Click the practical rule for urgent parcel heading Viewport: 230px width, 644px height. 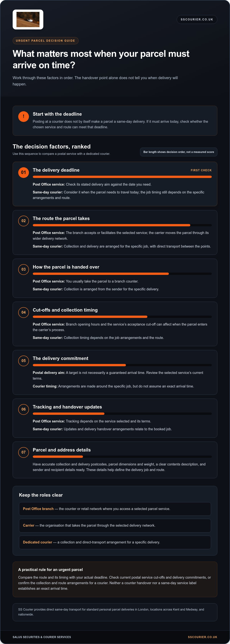50,570
